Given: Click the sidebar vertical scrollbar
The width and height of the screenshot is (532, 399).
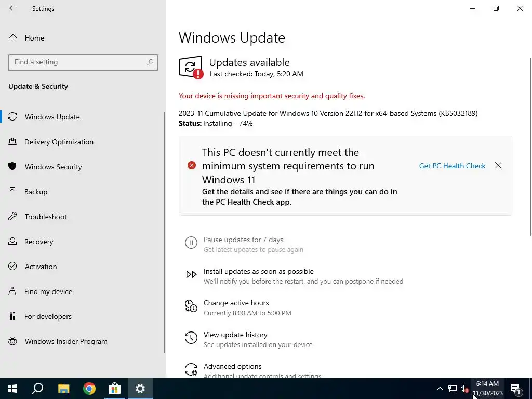Looking at the screenshot, I should (x=165, y=232).
